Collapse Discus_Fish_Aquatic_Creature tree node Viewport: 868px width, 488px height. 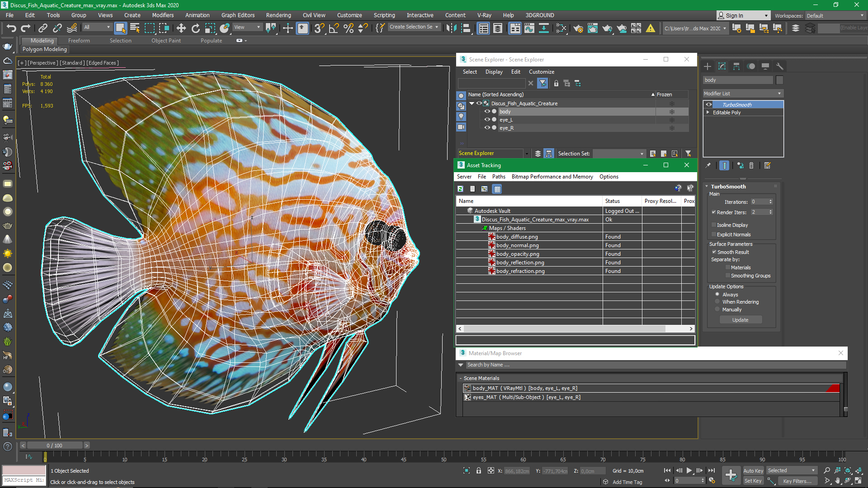(472, 103)
